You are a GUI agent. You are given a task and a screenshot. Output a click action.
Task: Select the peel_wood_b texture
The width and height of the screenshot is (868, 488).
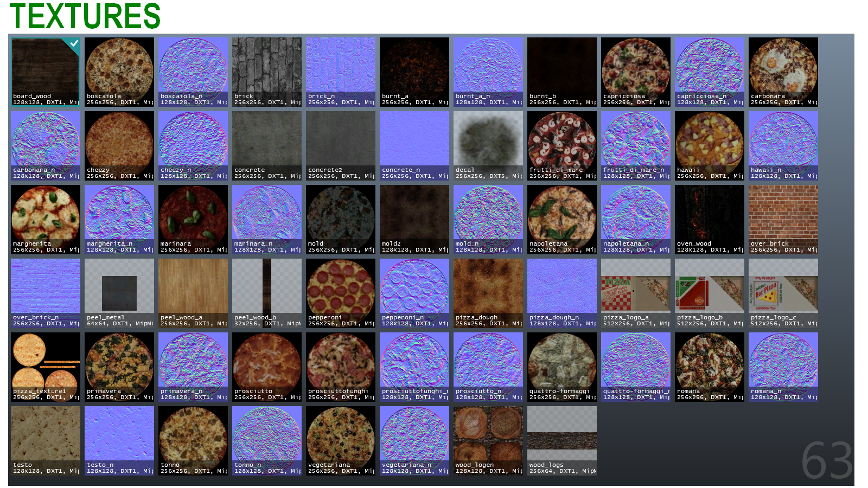(x=267, y=293)
